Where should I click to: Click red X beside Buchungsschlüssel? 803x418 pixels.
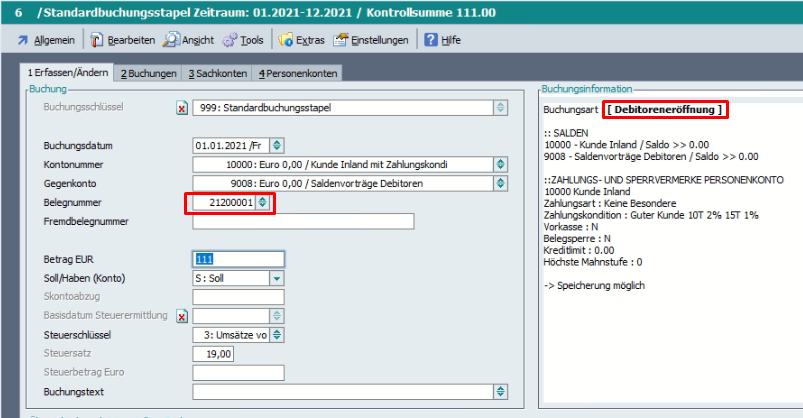click(181, 108)
